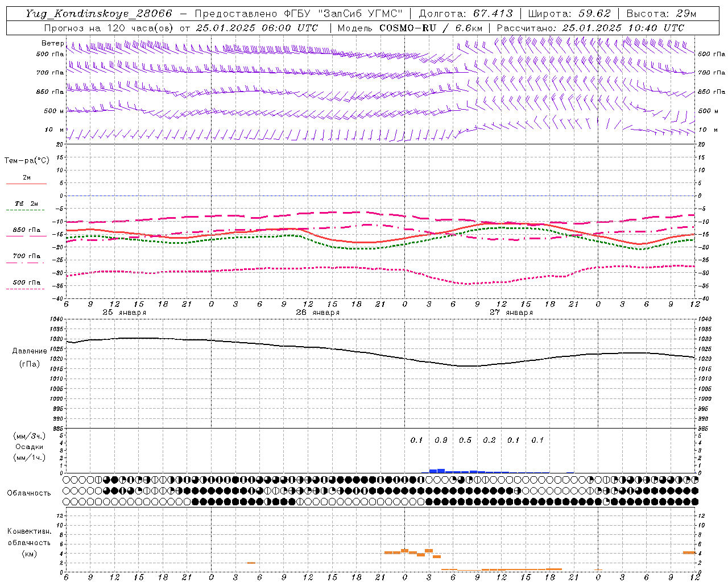Click the (мм/1ч.) precipitation unit label

[x=29, y=458]
